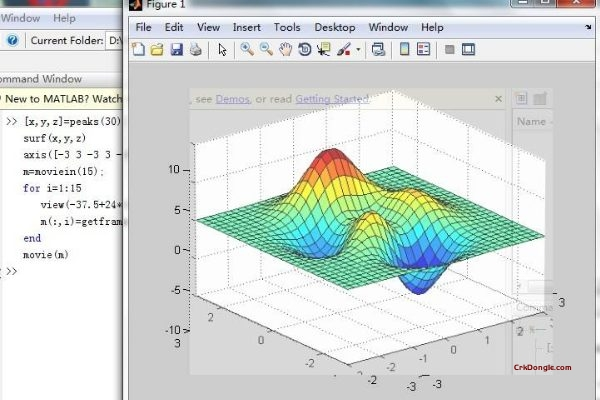
Task: Insert a colorbar using toolbar icon
Action: point(404,49)
